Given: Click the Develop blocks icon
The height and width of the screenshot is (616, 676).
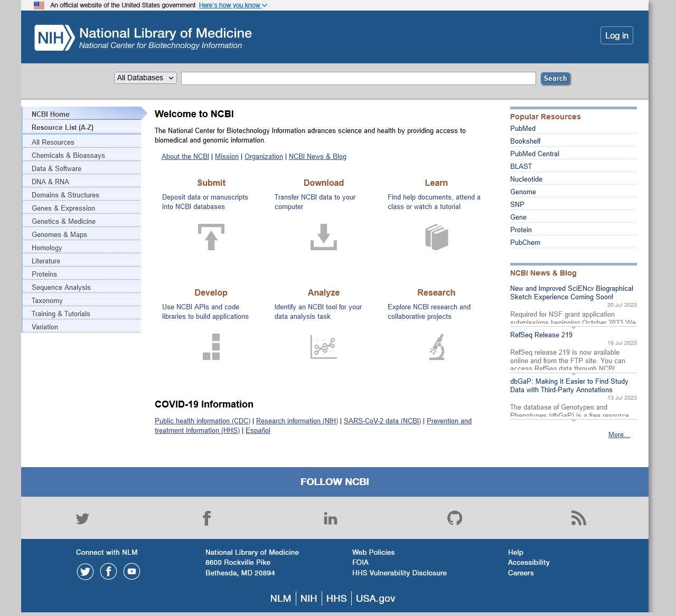Looking at the screenshot, I should tap(211, 347).
